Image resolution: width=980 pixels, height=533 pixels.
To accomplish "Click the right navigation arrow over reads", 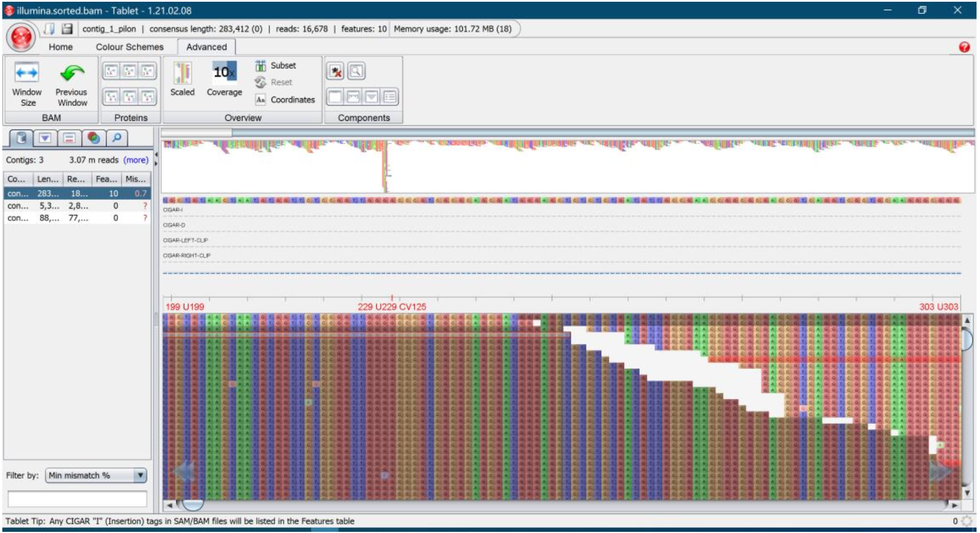I will [x=940, y=472].
